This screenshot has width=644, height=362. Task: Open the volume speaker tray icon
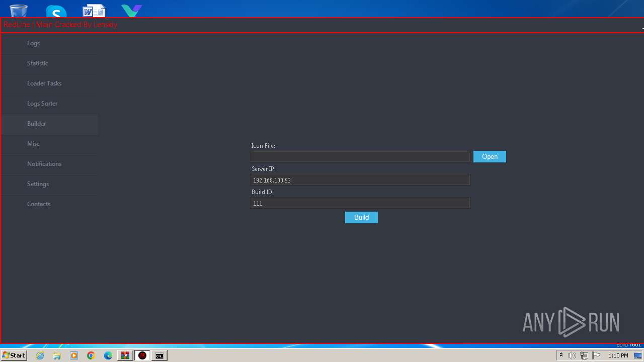pos(572,355)
